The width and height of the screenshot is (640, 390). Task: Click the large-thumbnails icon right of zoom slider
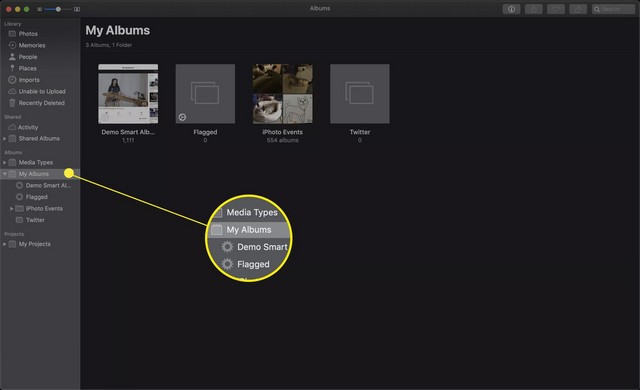[77, 9]
